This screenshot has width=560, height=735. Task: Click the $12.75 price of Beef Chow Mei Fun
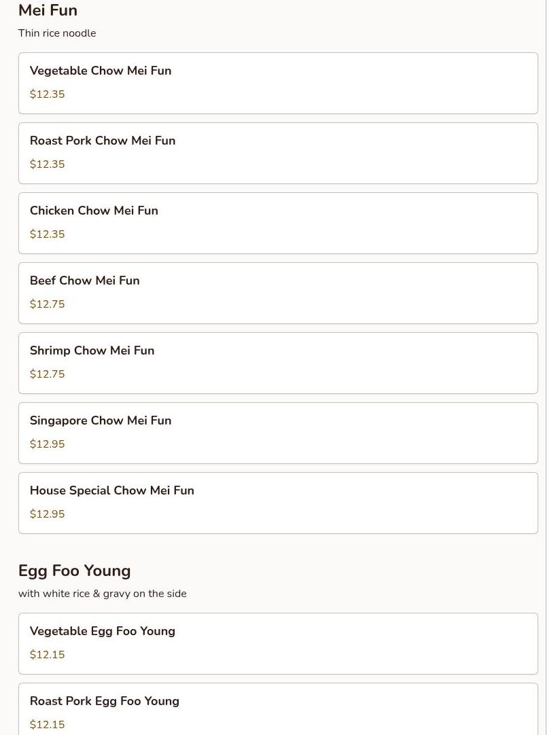click(48, 304)
